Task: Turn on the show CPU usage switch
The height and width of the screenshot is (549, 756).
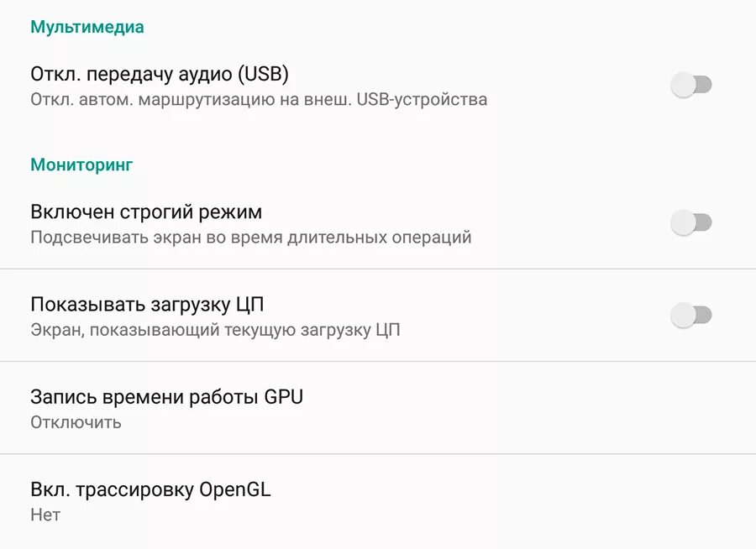Action: pyautogui.click(x=691, y=316)
